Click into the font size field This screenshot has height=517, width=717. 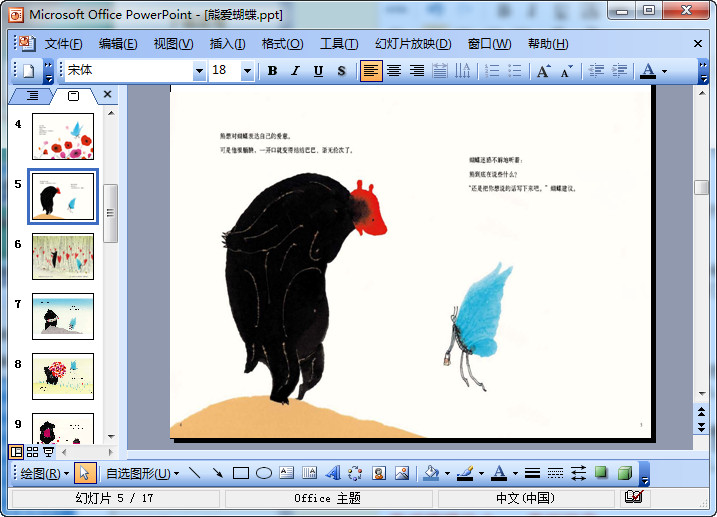tap(225, 71)
